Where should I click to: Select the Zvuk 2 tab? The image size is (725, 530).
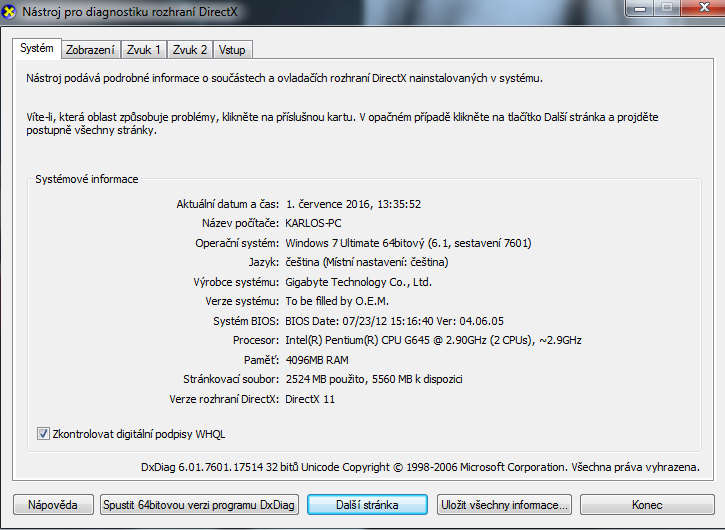[190, 50]
